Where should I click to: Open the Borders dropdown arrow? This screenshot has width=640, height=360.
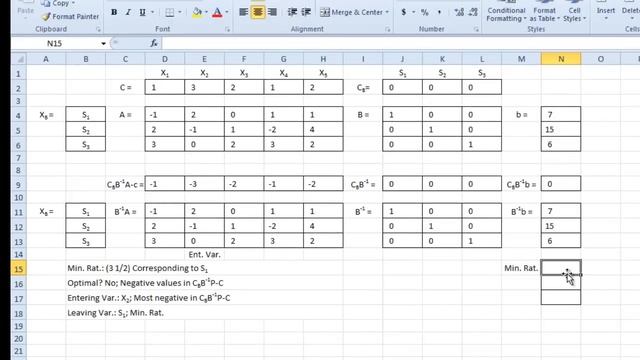click(x=180, y=12)
